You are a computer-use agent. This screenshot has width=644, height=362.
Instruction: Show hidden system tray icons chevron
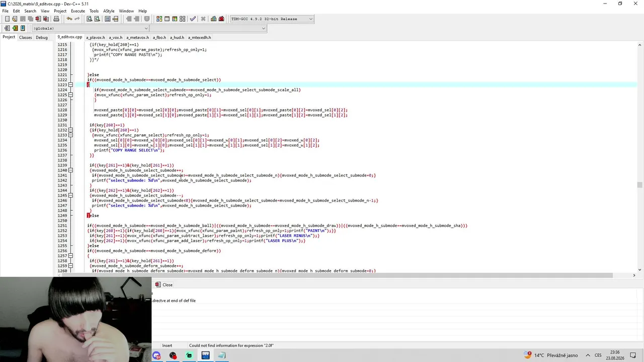(x=587, y=355)
